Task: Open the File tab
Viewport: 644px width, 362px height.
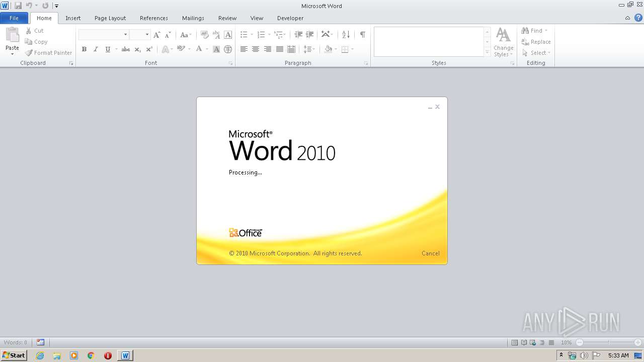Action: coord(14,18)
